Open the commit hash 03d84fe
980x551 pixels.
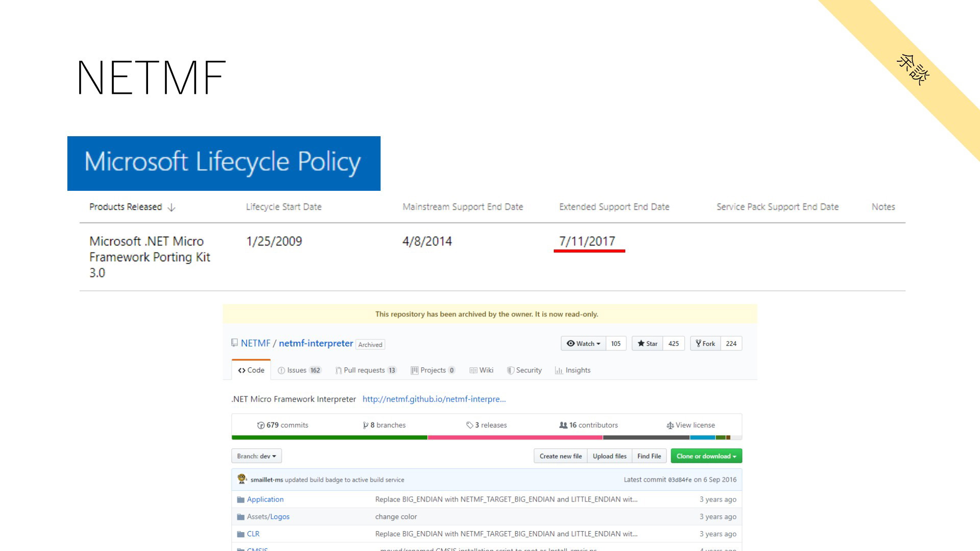click(680, 480)
